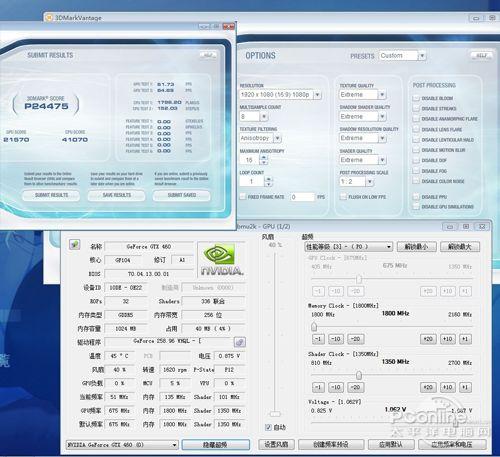This screenshot has height=457, width=500.
Task: Move the GPU Clock slider handle
Action: click(359, 279)
